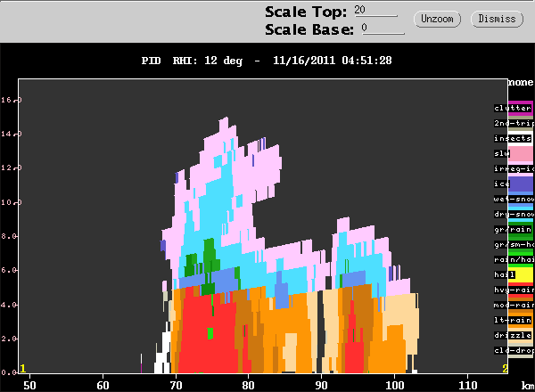
Task: Click the '50' range axis label
Action: pyautogui.click(x=29, y=385)
